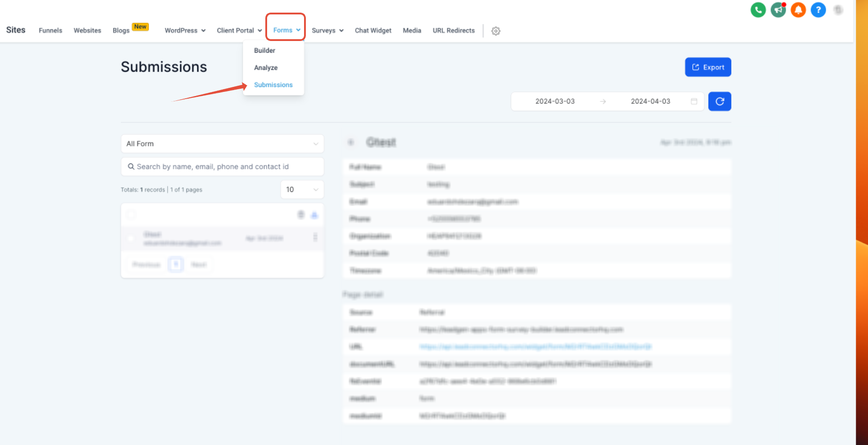Open the green phone dialer icon

point(758,9)
